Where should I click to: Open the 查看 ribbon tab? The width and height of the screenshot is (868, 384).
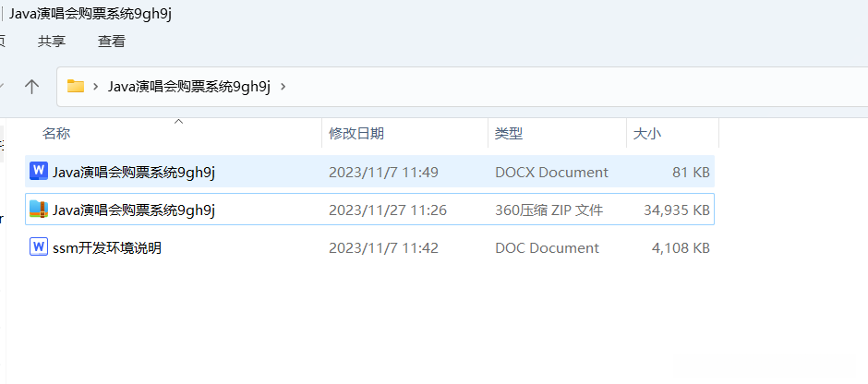pos(112,42)
